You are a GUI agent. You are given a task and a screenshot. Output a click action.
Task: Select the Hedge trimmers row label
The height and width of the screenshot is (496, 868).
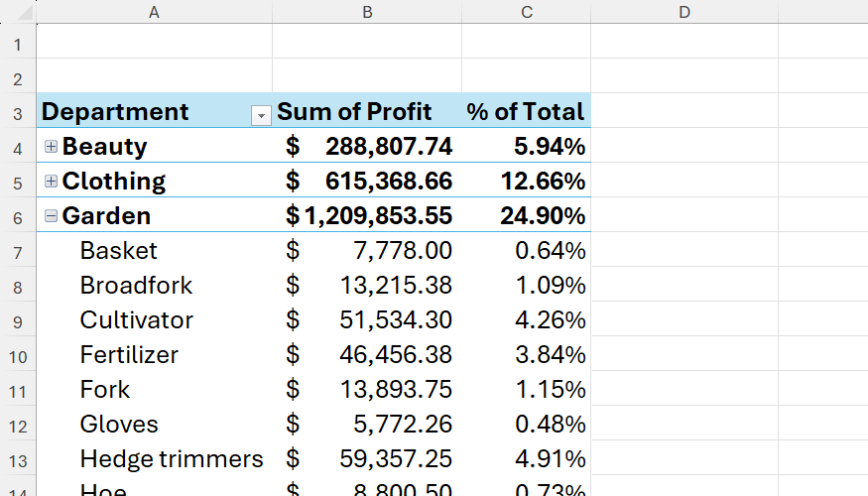[172, 459]
